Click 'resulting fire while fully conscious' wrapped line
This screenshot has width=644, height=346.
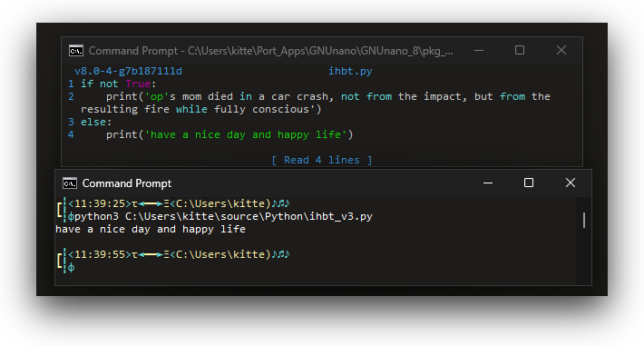pyautogui.click(x=200, y=110)
